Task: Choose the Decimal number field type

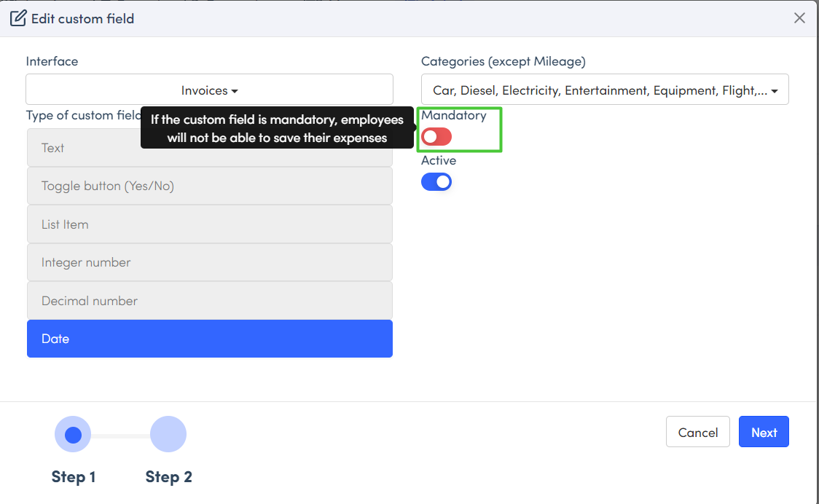Action: pyautogui.click(x=209, y=301)
